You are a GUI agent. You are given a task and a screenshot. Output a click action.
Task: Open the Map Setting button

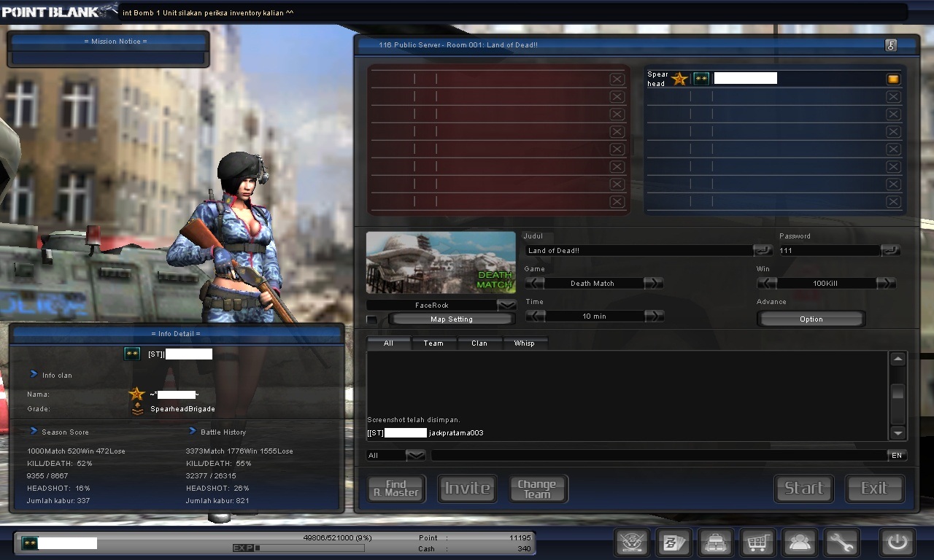tap(451, 319)
